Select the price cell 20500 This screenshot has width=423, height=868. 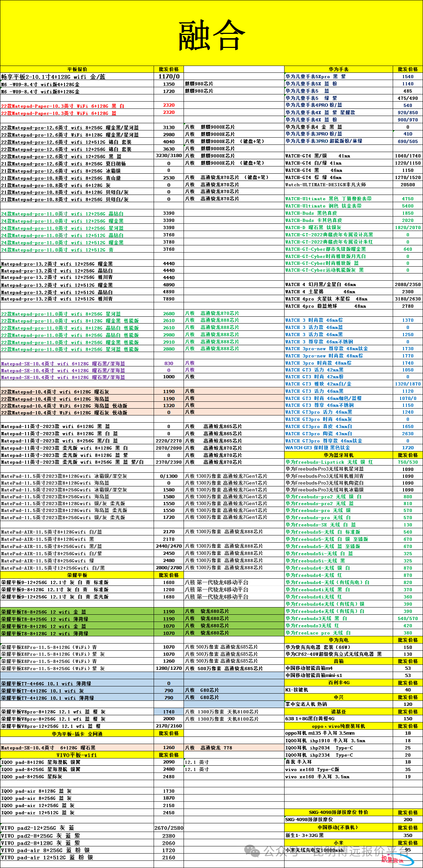coord(408,184)
